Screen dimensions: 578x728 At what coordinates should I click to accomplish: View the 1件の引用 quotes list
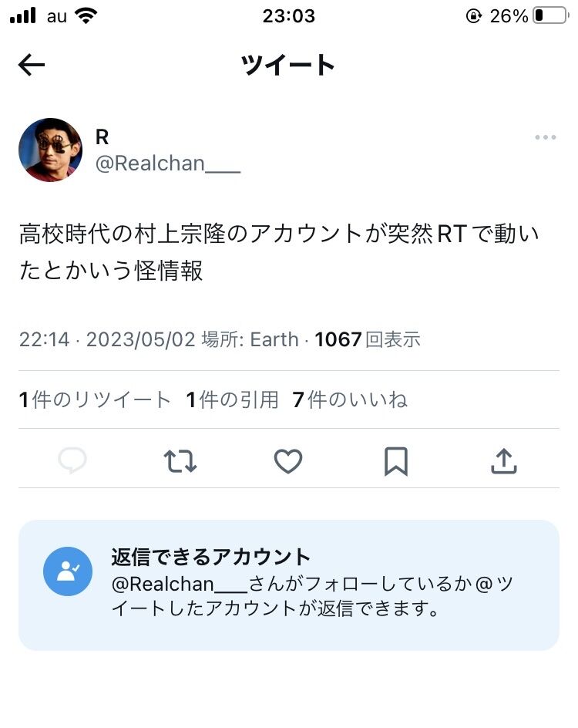click(x=232, y=399)
